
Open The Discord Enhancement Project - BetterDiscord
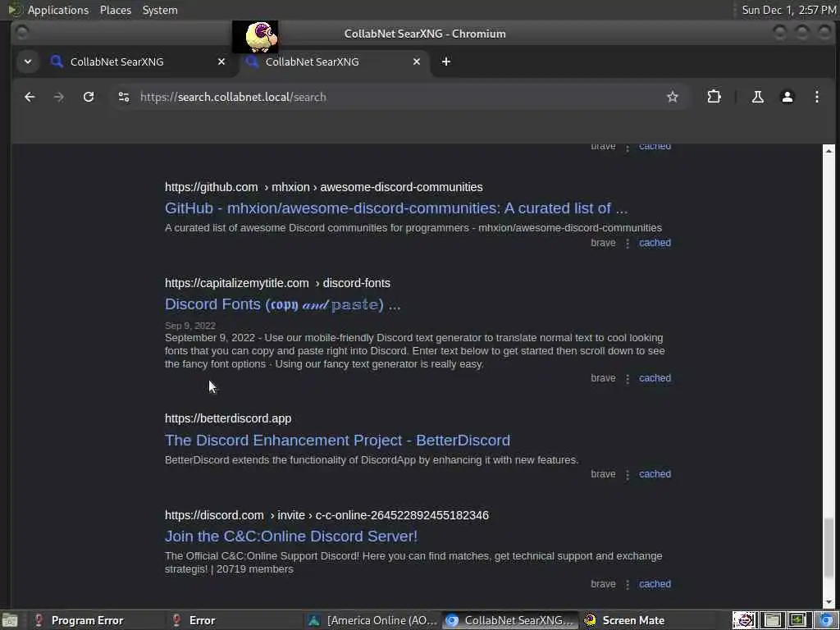pos(337,441)
